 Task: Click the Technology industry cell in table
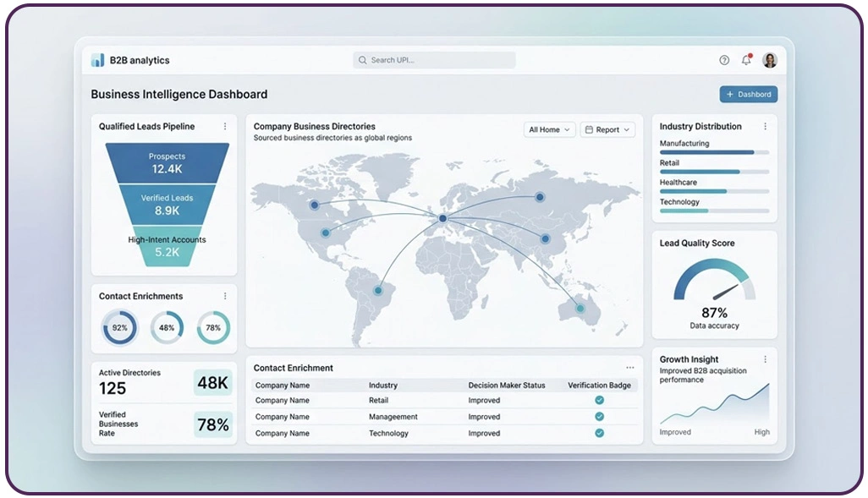[x=388, y=433]
